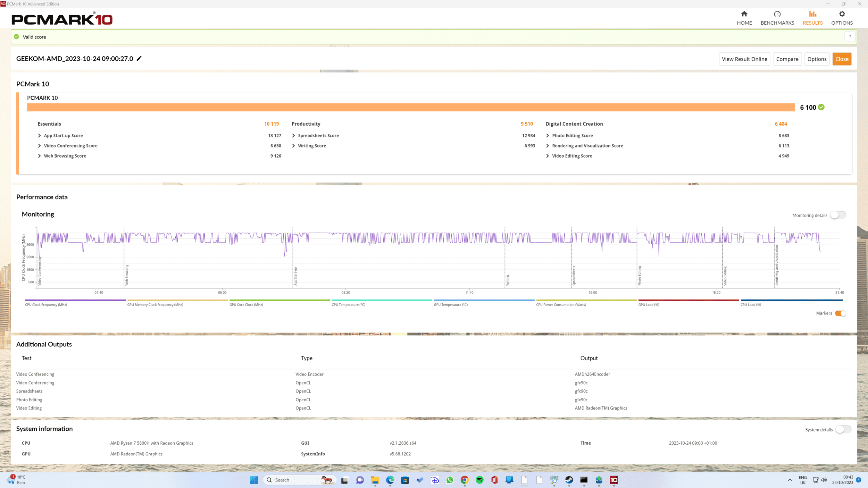This screenshot has width=868, height=488.
Task: Open the Benchmarks gauge icon
Action: [x=777, y=14]
